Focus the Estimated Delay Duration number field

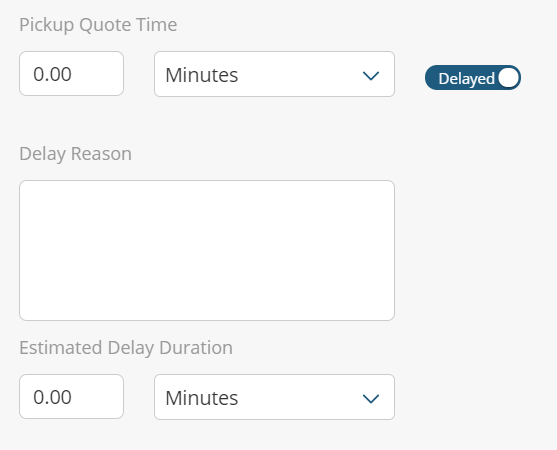[71, 396]
